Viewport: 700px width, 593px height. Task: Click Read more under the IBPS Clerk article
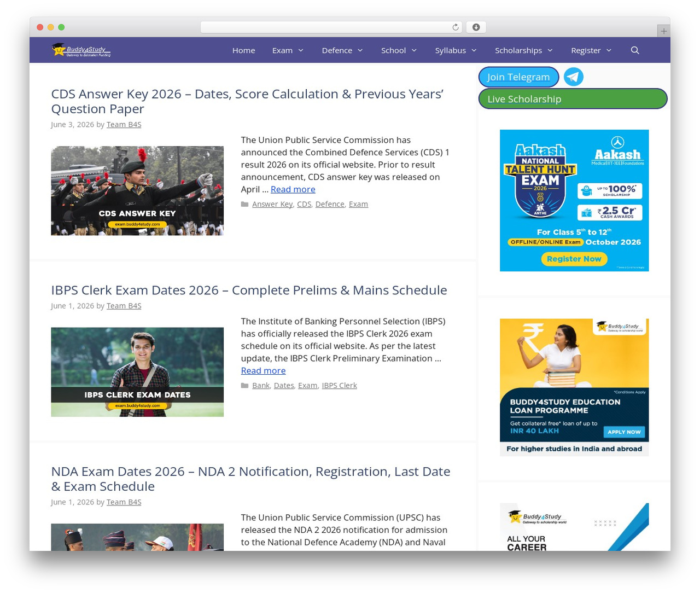click(x=263, y=371)
